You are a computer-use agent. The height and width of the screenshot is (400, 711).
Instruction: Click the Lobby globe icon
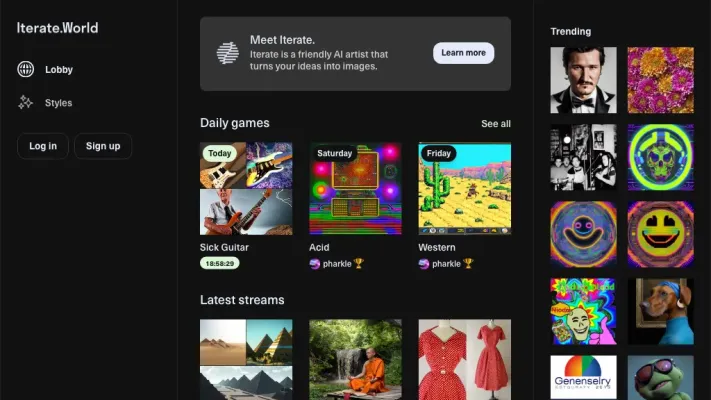(x=26, y=70)
